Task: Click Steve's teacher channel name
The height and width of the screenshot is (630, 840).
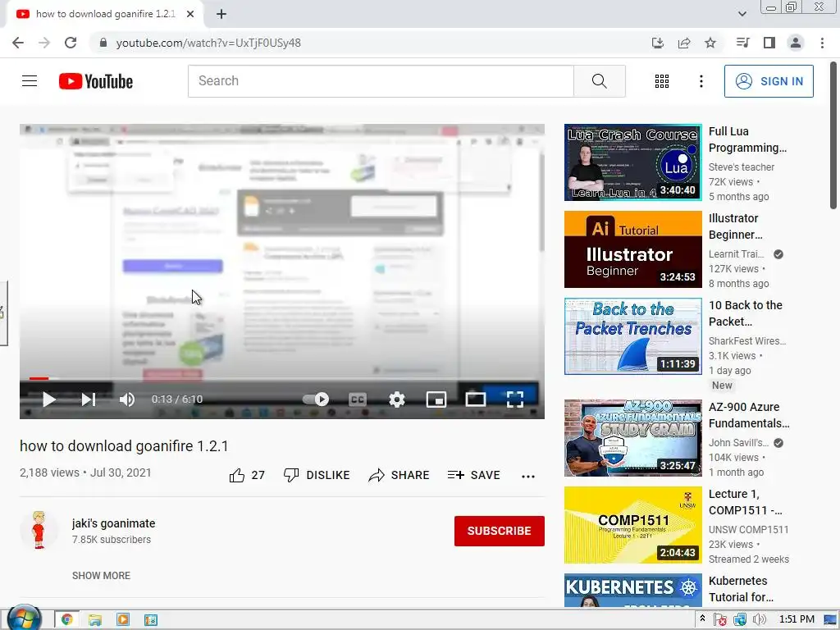Action: coord(742,167)
